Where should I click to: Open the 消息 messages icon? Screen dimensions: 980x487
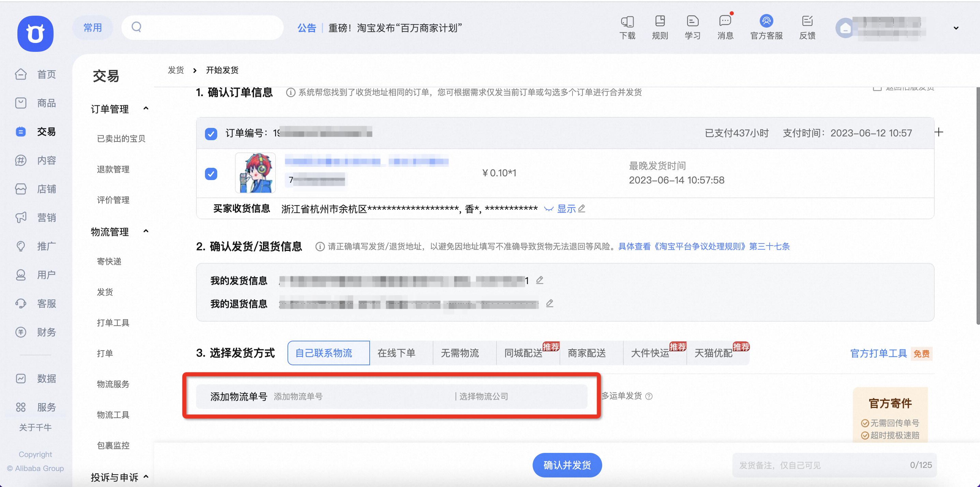[x=725, y=21]
